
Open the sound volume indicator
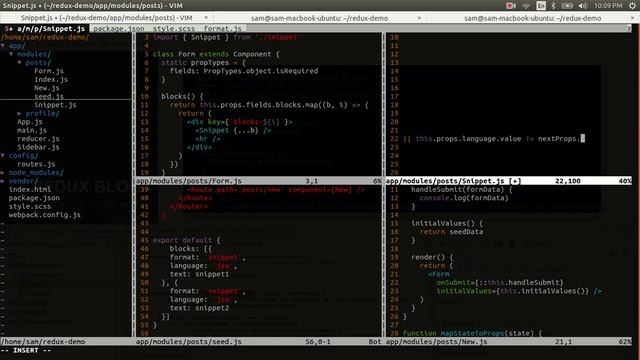point(583,6)
